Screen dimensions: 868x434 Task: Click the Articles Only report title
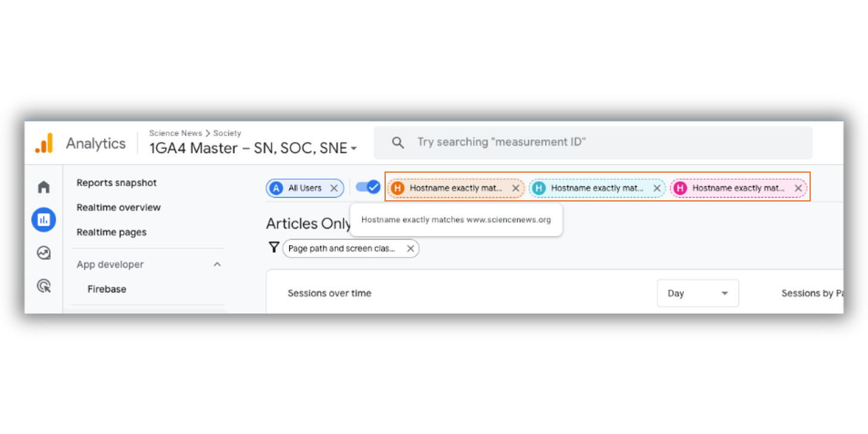coord(308,224)
